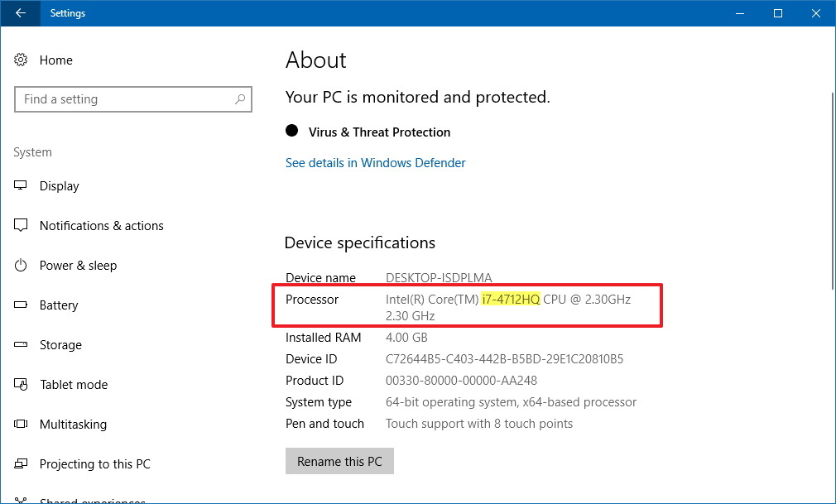Click the System category header in sidebar
Image resolution: width=836 pixels, height=504 pixels.
click(32, 152)
